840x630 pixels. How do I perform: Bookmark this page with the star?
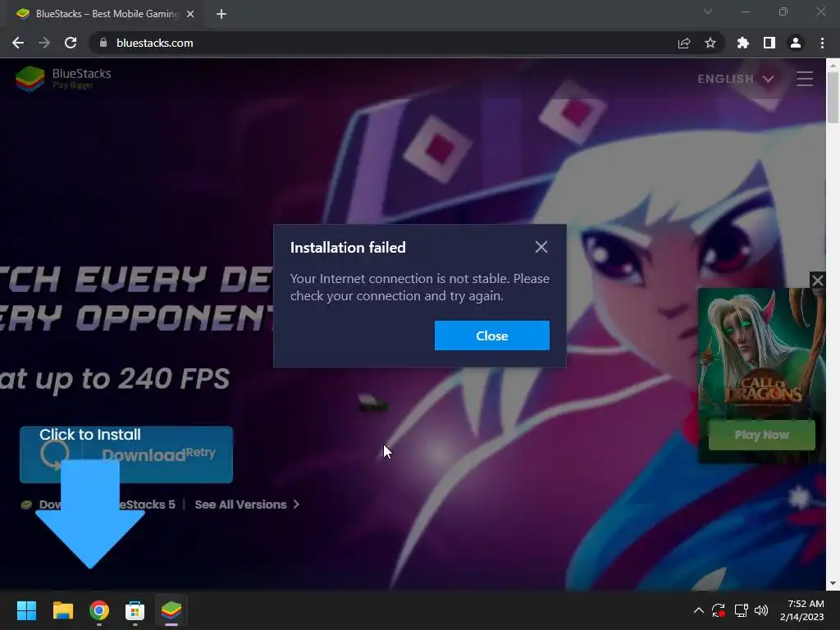coord(710,43)
